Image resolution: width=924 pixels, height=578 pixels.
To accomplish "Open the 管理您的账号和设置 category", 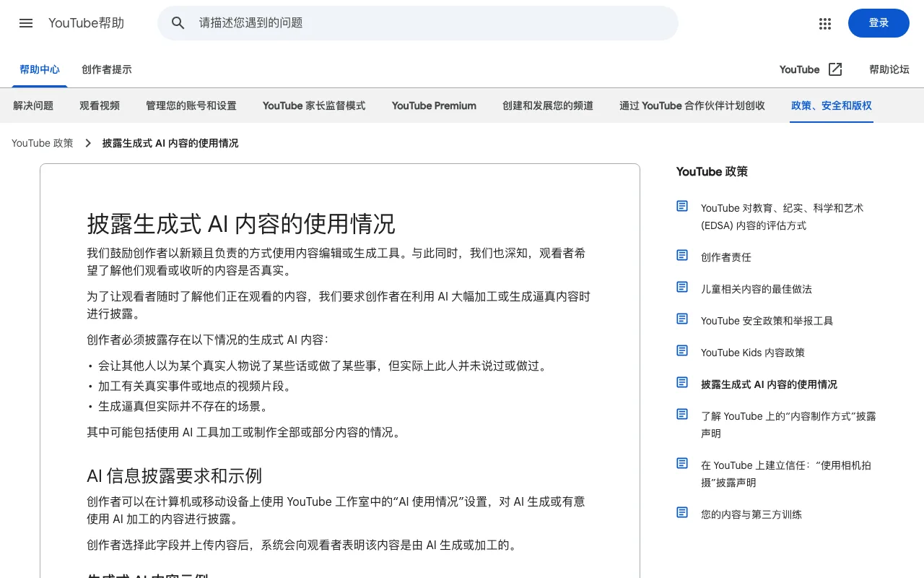I will 191,105.
